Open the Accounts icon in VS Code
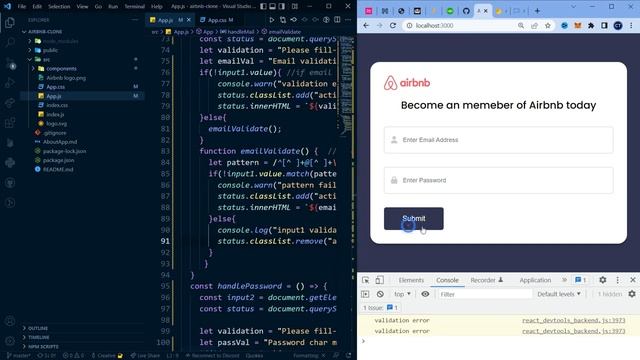640x360 pixels. (x=10, y=322)
